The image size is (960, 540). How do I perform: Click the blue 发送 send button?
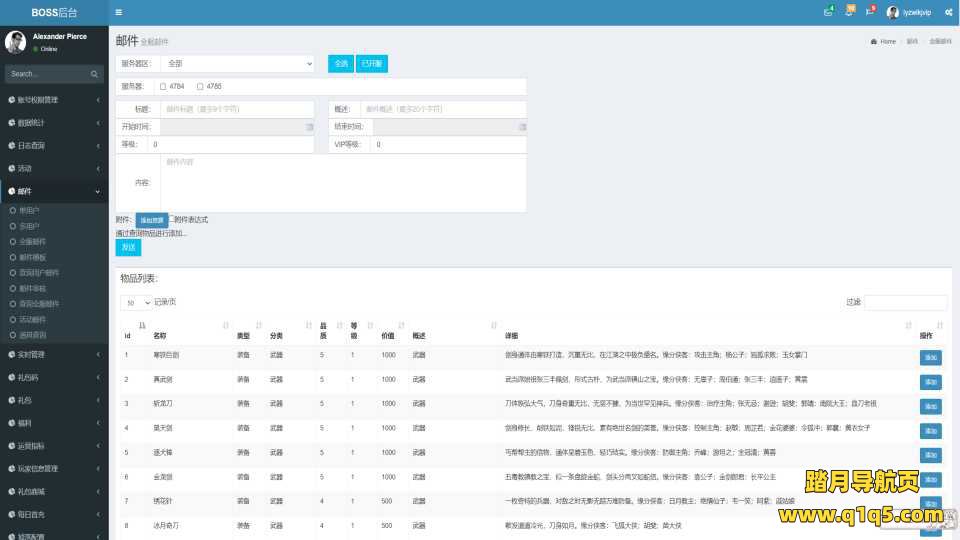tap(128, 247)
